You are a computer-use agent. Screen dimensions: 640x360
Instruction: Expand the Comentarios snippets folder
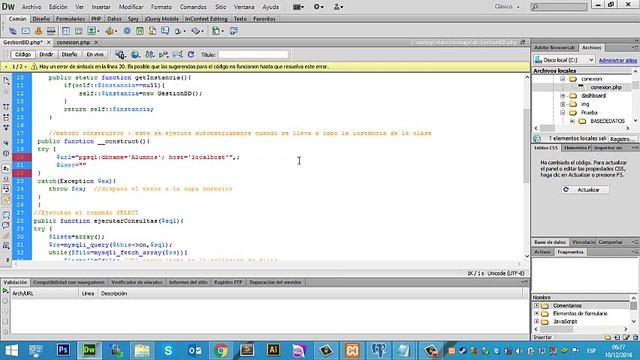click(x=536, y=305)
